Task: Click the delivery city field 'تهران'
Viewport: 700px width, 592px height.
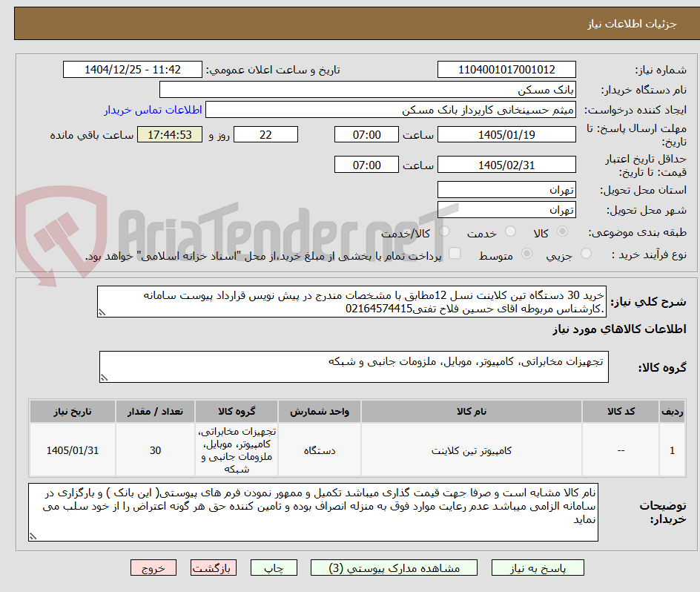Action: coord(506,210)
